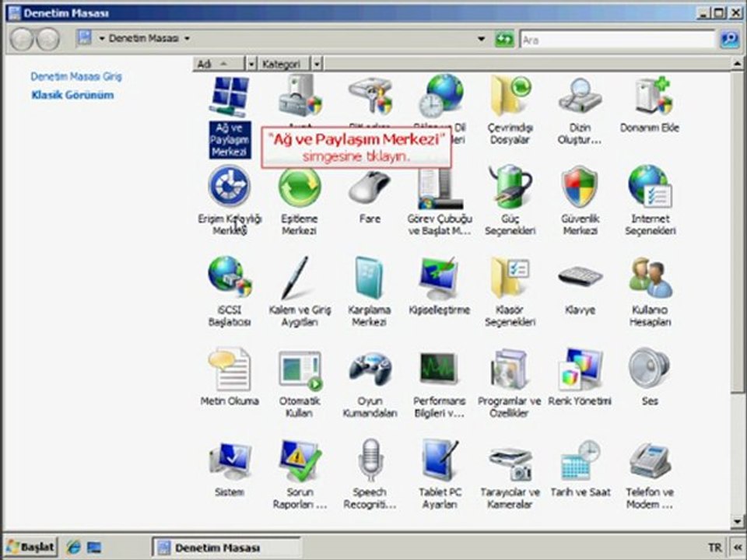Open address bar history dropdown
The image size is (747, 560).
point(481,39)
